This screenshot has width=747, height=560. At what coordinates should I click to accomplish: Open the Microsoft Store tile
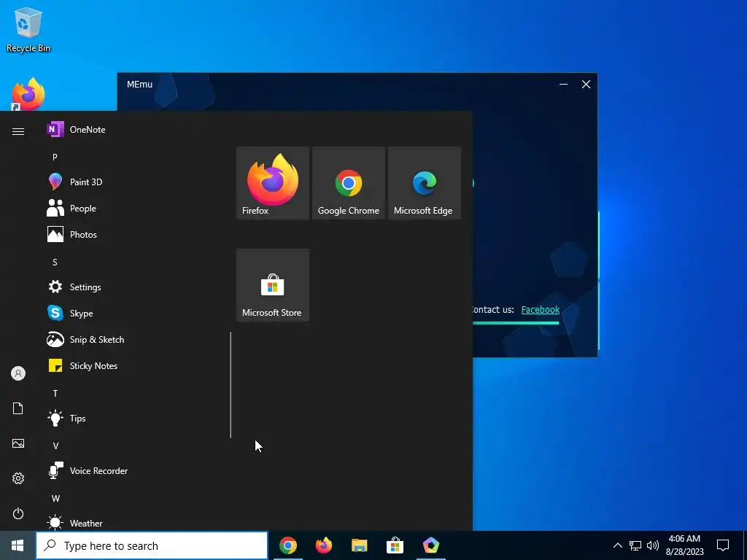273,285
